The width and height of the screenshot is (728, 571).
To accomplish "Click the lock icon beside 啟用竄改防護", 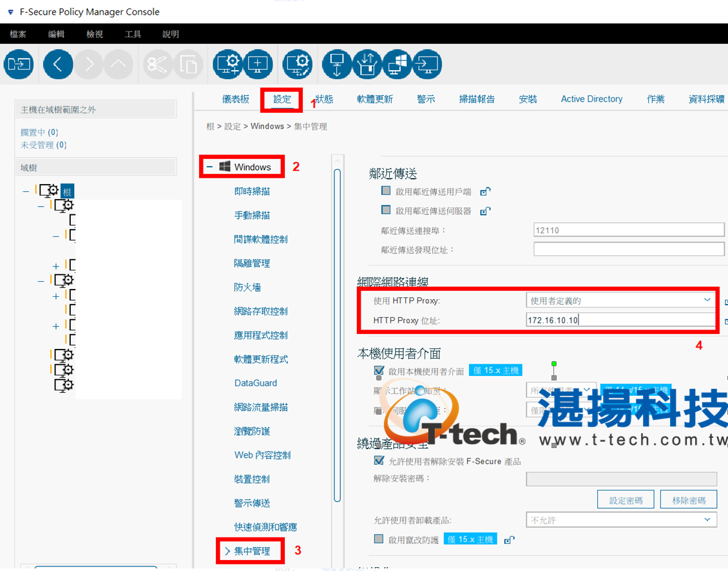I will click(510, 539).
